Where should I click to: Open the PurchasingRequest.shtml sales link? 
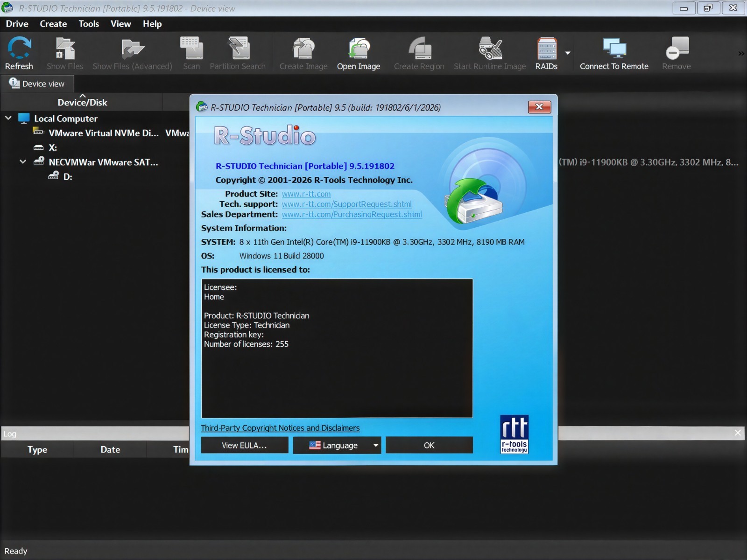(x=352, y=214)
